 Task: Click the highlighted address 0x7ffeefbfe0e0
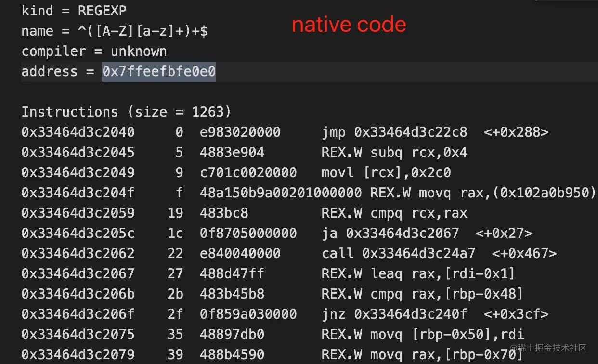coord(159,72)
